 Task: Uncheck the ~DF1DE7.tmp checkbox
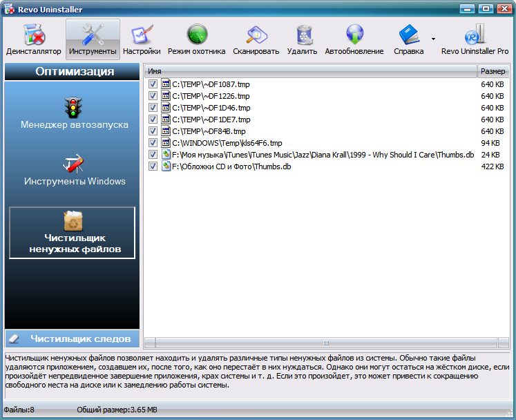pos(153,120)
